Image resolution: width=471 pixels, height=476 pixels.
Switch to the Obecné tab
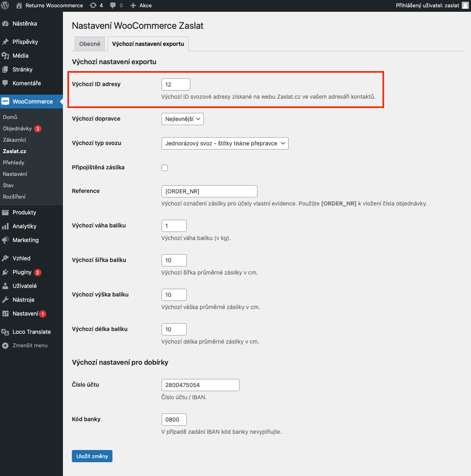point(89,44)
